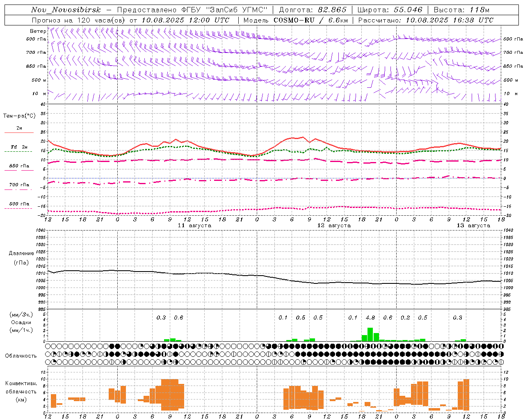
Task: Click the date label "12 августа"
Action: tap(334, 226)
